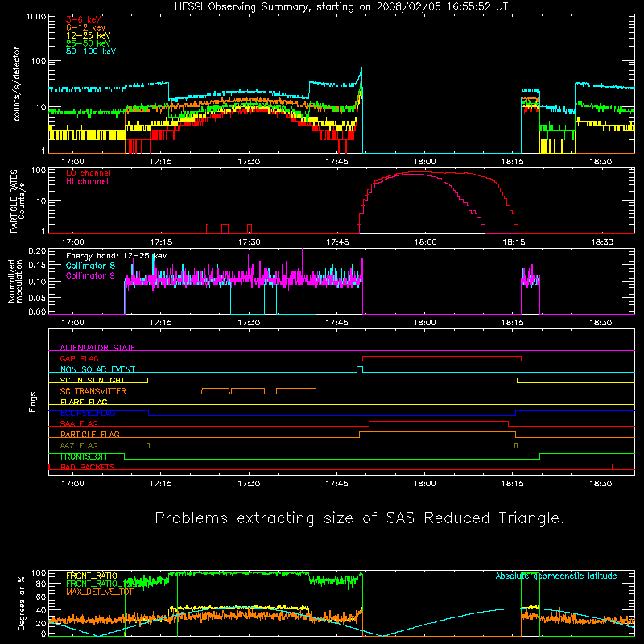Click the 'Degrees or %' axis label

point(22,603)
